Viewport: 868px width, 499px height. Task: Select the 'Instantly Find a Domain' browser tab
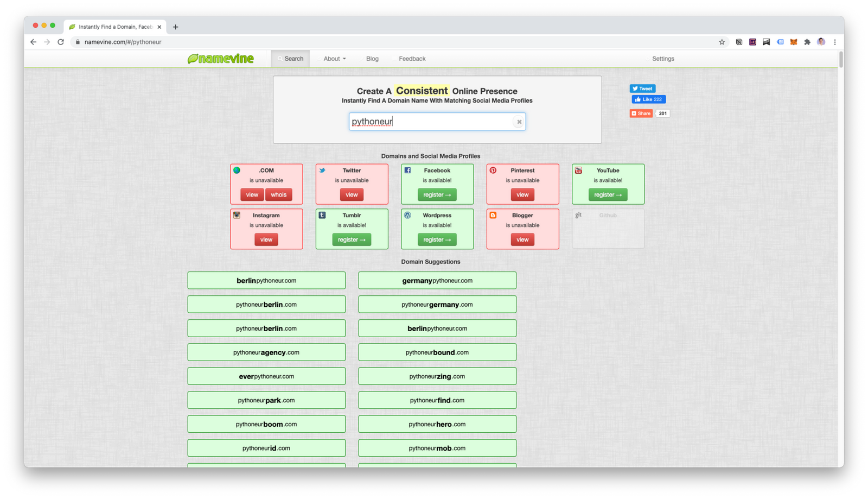115,27
